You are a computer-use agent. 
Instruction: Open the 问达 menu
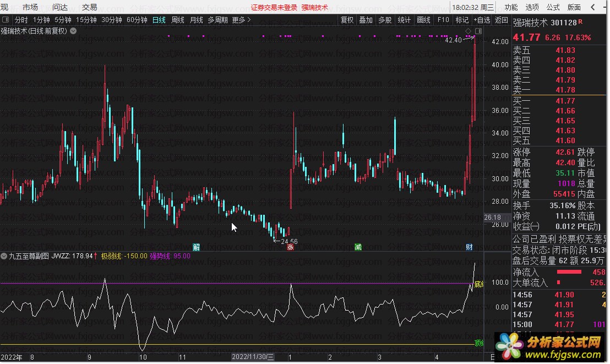pyautogui.click(x=60, y=7)
